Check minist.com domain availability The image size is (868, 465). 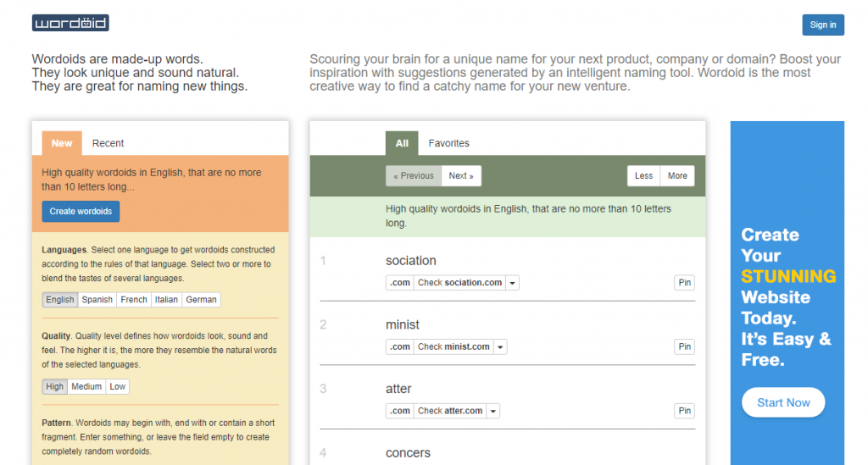(x=453, y=346)
